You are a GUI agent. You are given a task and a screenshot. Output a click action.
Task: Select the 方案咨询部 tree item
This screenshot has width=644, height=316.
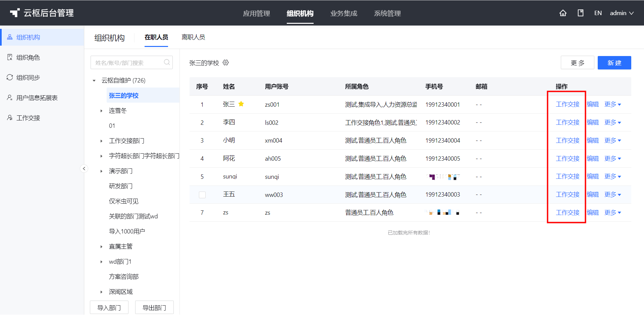[124, 277]
